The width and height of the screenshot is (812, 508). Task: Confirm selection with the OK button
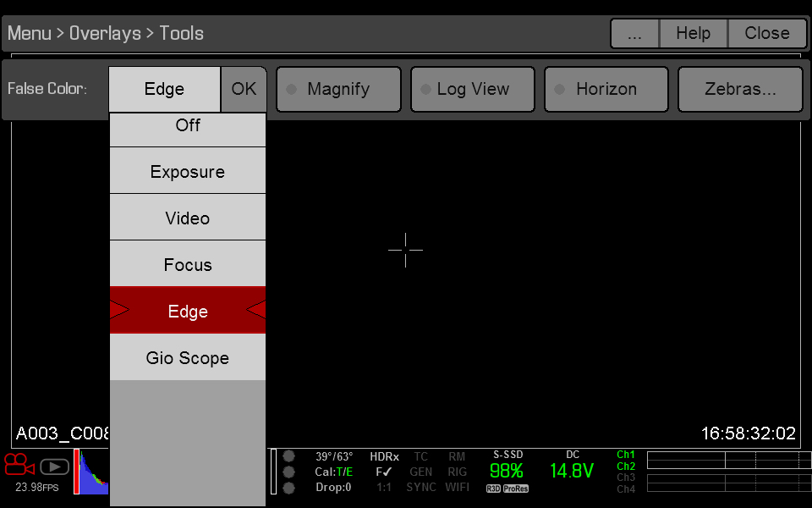(244, 89)
